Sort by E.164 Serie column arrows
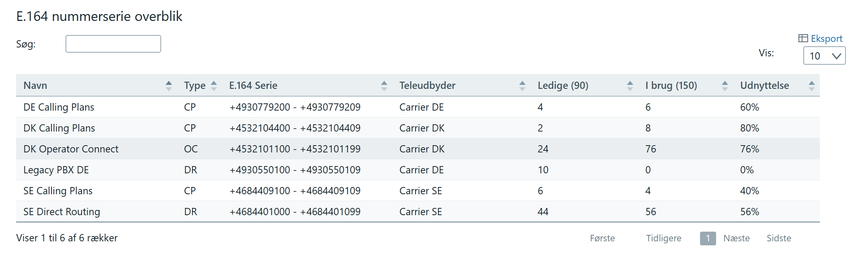Screen dimensions: 868x259 [384, 86]
